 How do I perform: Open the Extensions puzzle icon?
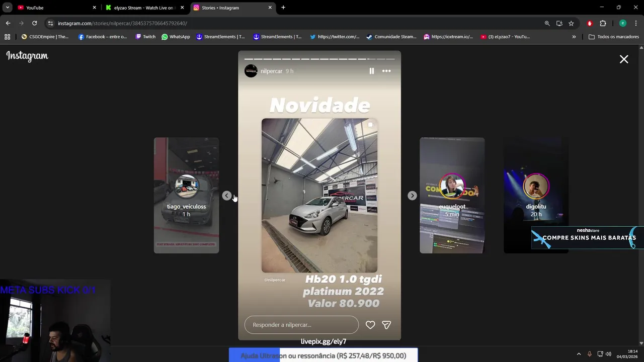[603, 23]
